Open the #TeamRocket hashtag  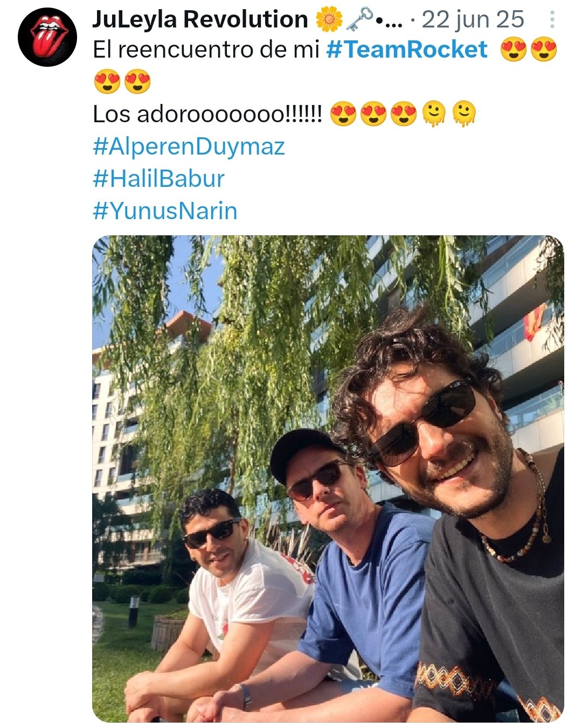coord(407,50)
